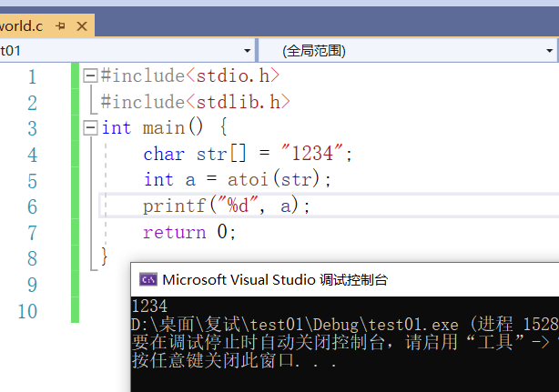Open the t01 project dropdown
This screenshot has width=559, height=392.
[247, 51]
